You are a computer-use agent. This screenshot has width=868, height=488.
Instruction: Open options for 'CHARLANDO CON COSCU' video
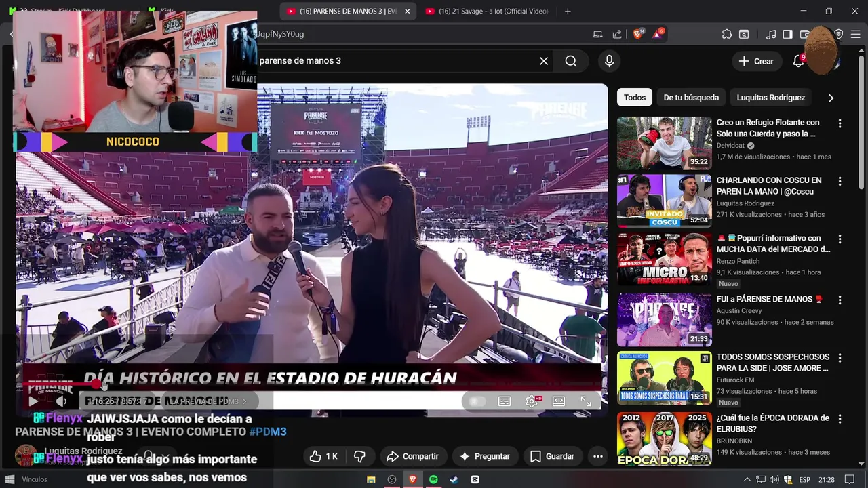click(x=840, y=181)
